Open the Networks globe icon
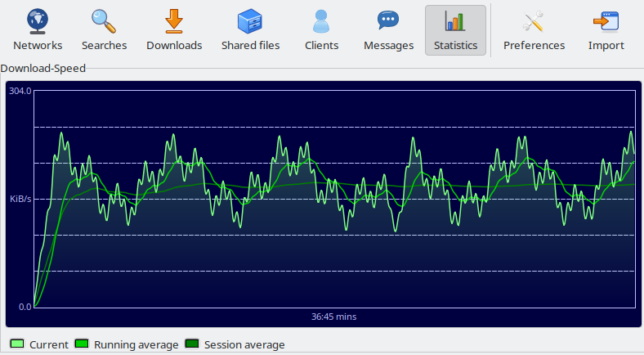The image size is (644, 355). (x=38, y=21)
